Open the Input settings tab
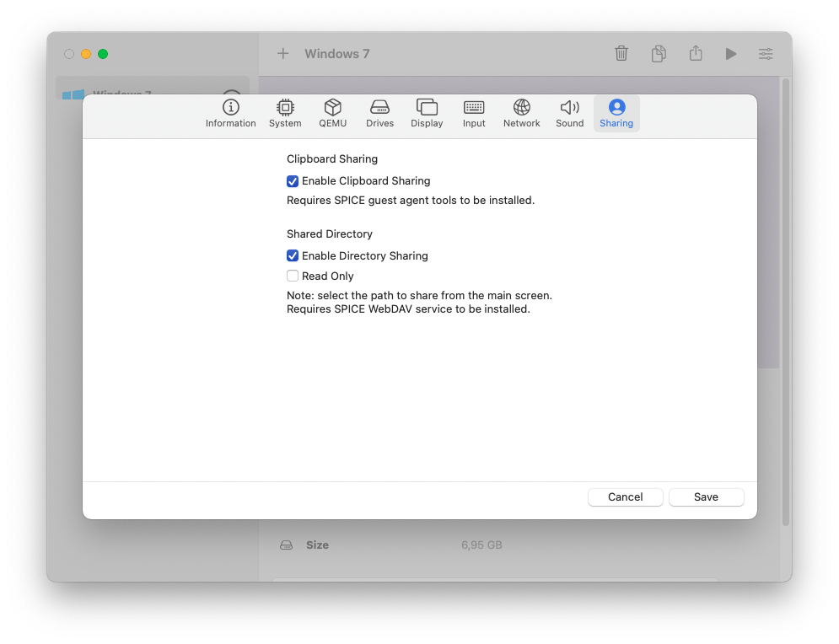Image resolution: width=839 pixels, height=644 pixels. click(474, 114)
